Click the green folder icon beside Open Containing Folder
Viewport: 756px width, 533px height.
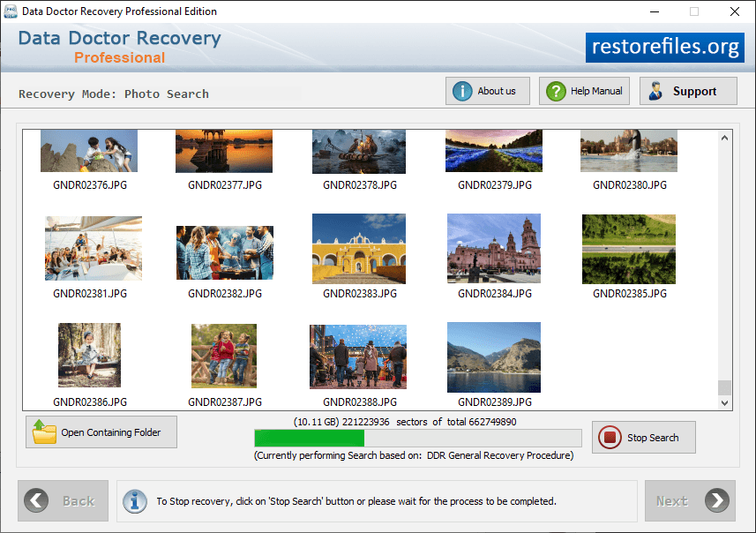[44, 432]
